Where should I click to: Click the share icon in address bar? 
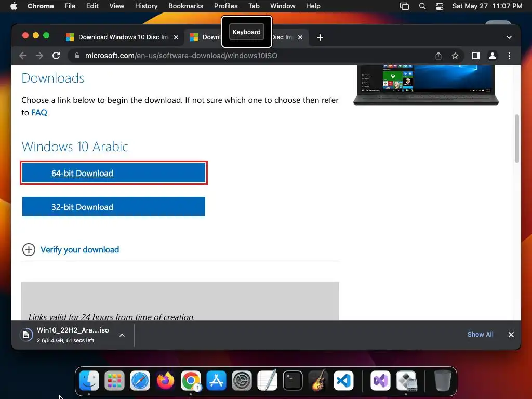coord(438,56)
